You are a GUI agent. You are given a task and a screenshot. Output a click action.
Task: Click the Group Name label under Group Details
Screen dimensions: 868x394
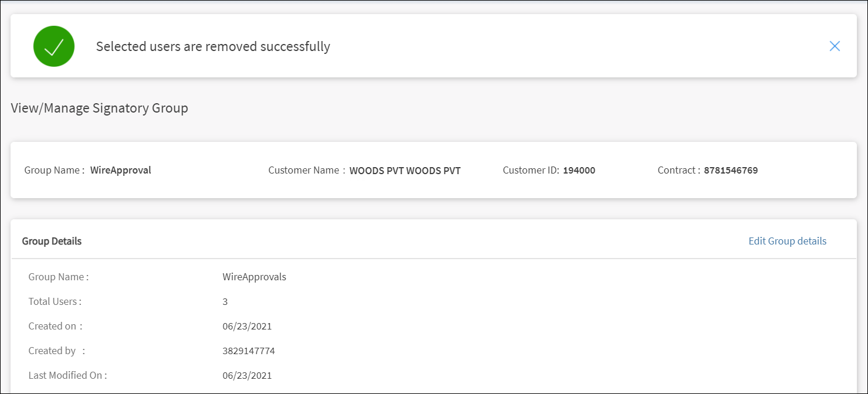(x=58, y=277)
